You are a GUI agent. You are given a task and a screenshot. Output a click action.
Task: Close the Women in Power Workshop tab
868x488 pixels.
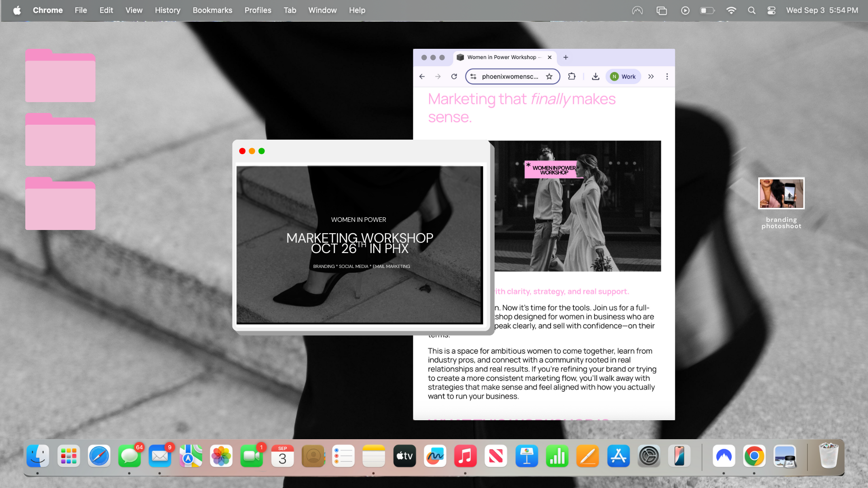[549, 57]
